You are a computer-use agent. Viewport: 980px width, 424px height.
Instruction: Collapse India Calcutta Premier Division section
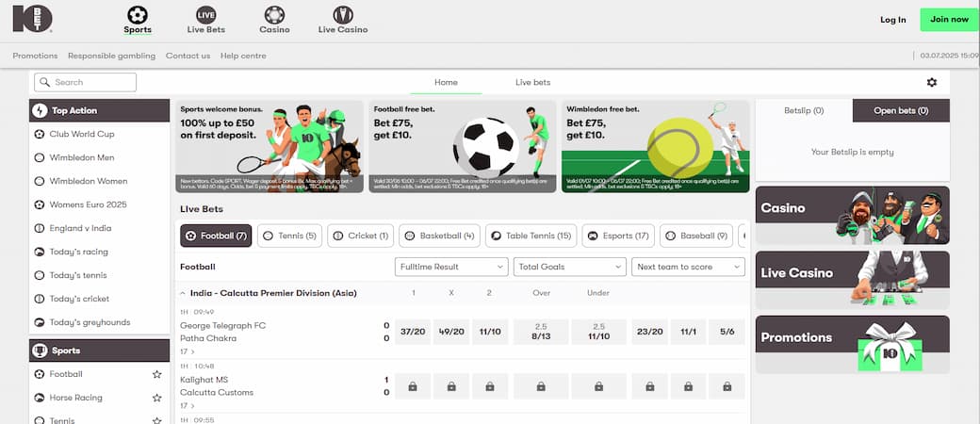(183, 293)
